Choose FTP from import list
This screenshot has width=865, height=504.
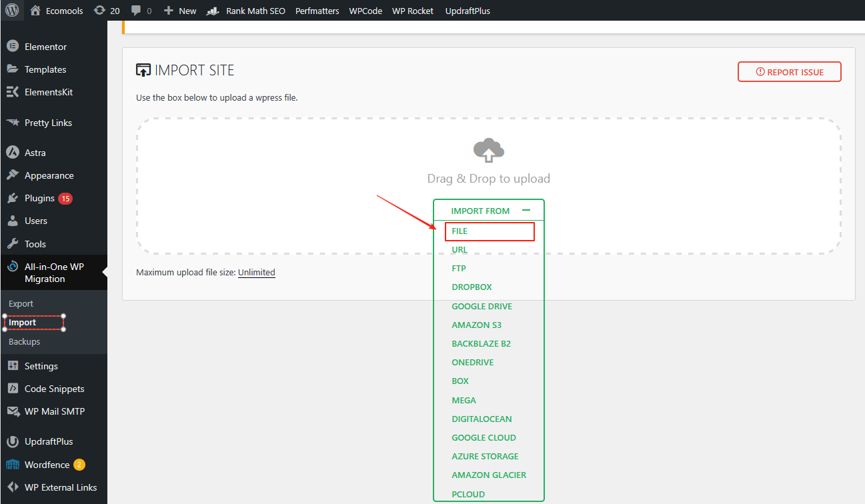(x=459, y=268)
